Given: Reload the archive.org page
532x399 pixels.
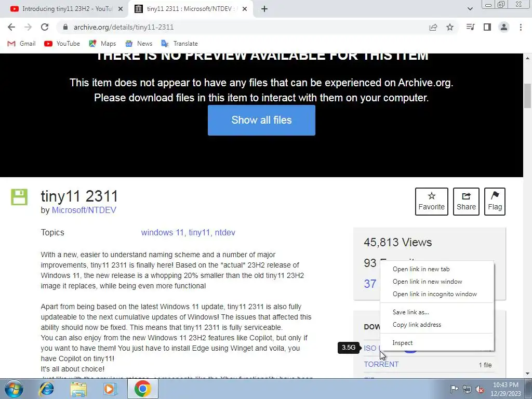Looking at the screenshot, I should pyautogui.click(x=45, y=27).
